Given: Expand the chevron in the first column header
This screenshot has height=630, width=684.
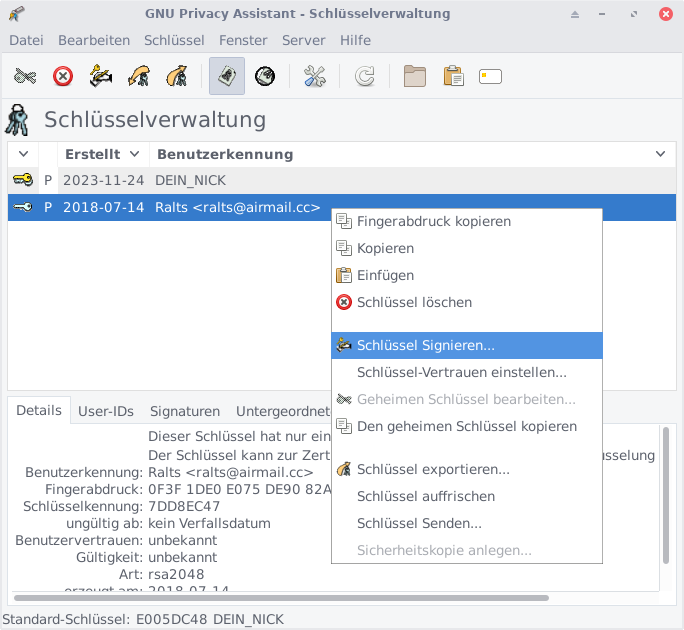Looking at the screenshot, I should [x=23, y=154].
